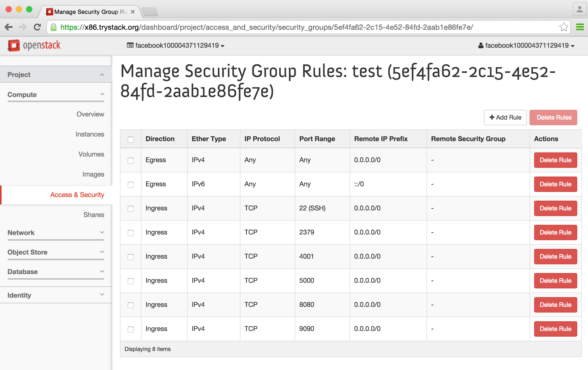The width and height of the screenshot is (588, 370).
Task: Open Volumes in the sidebar
Action: tap(91, 154)
